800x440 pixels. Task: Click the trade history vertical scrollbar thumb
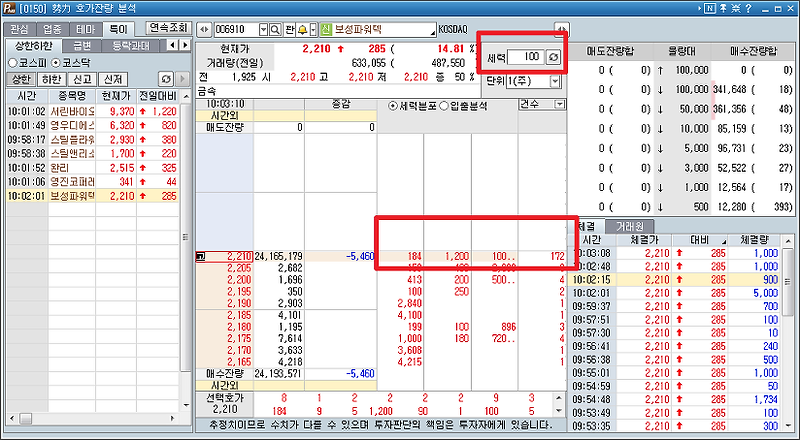point(787,282)
